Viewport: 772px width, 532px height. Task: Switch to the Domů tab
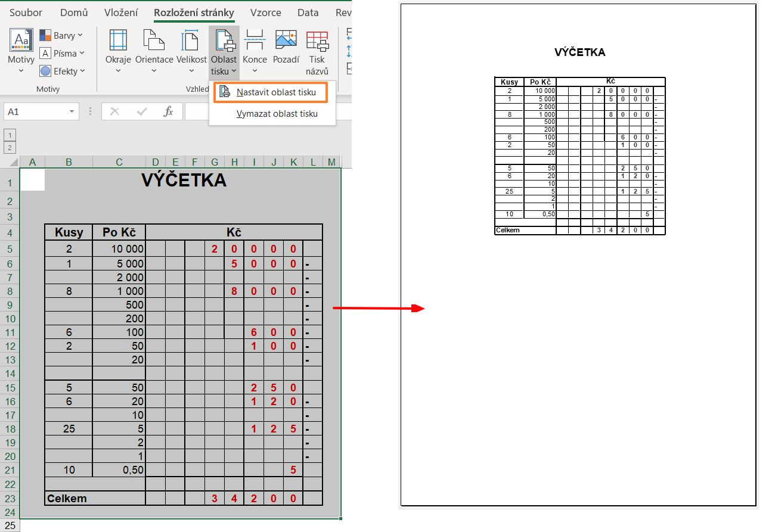(74, 13)
